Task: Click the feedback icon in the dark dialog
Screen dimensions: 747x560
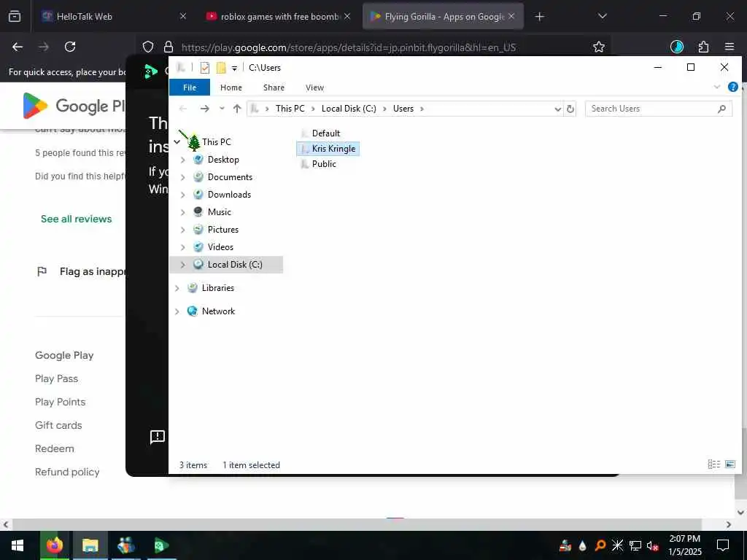Action: click(x=158, y=437)
